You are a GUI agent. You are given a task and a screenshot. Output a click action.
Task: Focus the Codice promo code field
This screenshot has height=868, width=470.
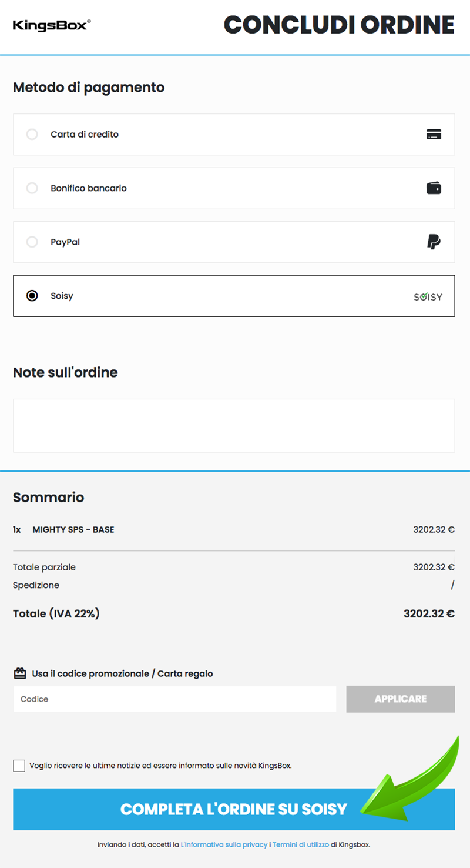point(175,699)
